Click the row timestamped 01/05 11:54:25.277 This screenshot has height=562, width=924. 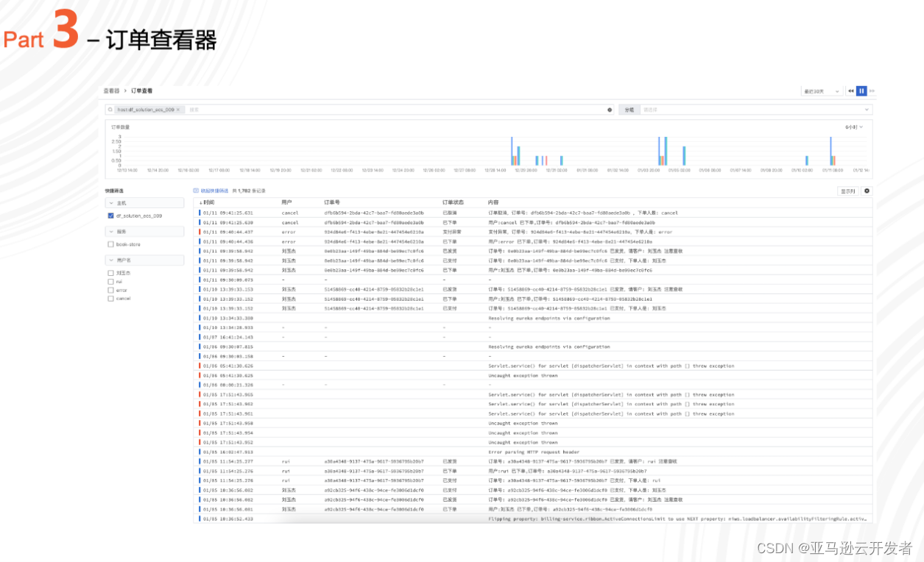533,461
